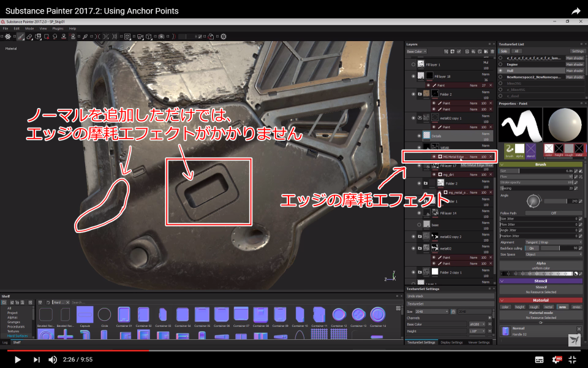The width and height of the screenshot is (588, 368).
Task: Click the perspective cube view icon
Action: click(x=148, y=36)
